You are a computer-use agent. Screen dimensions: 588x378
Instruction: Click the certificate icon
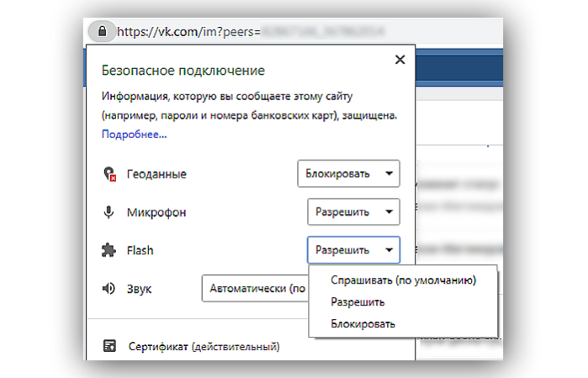(109, 346)
